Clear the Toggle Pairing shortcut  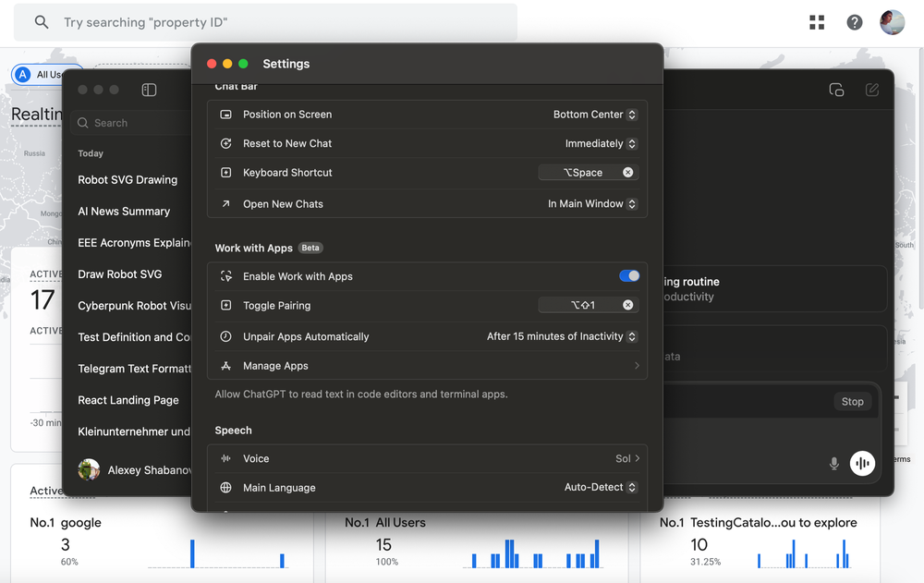[x=627, y=305]
